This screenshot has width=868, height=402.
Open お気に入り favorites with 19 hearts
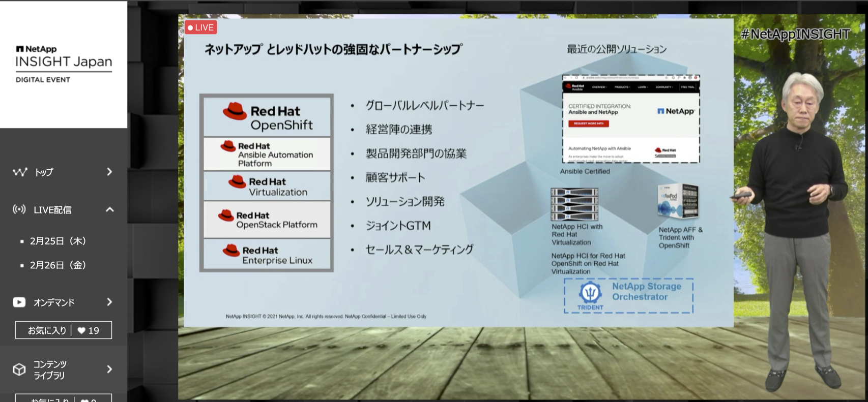(x=64, y=330)
